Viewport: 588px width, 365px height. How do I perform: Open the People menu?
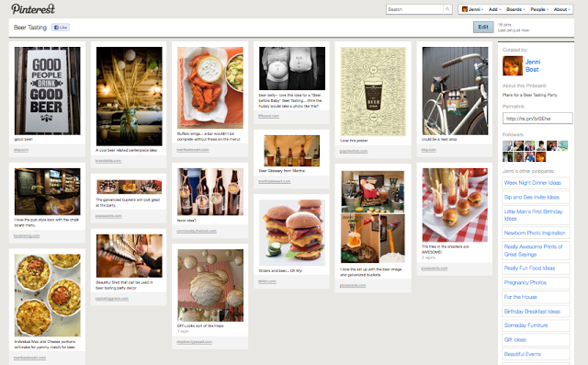tap(539, 9)
